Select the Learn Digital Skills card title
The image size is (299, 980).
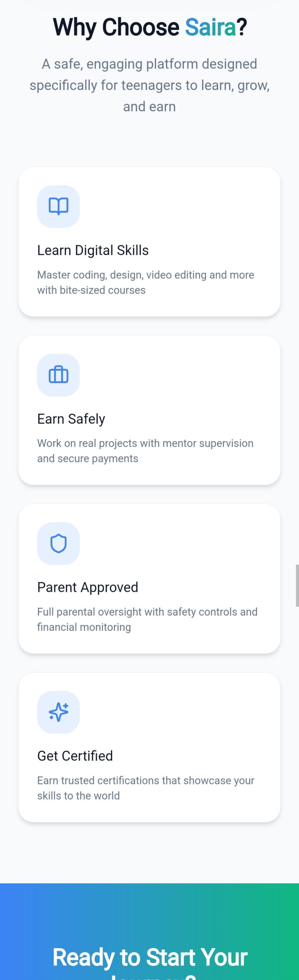93,250
